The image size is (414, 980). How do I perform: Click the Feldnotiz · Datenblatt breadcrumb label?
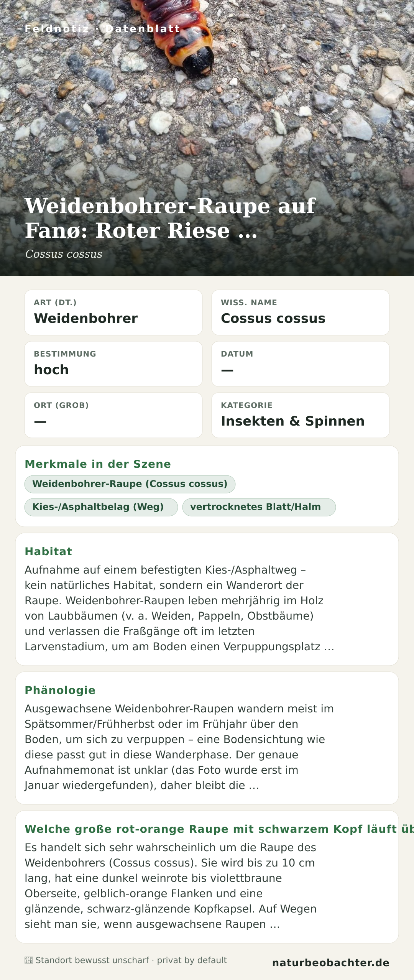pos(102,29)
